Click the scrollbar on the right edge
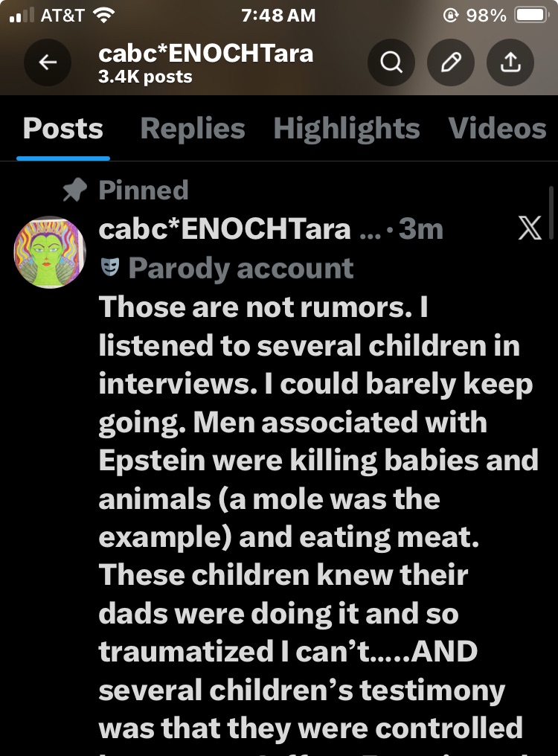Image resolution: width=558 pixels, height=756 pixels. coord(551,212)
